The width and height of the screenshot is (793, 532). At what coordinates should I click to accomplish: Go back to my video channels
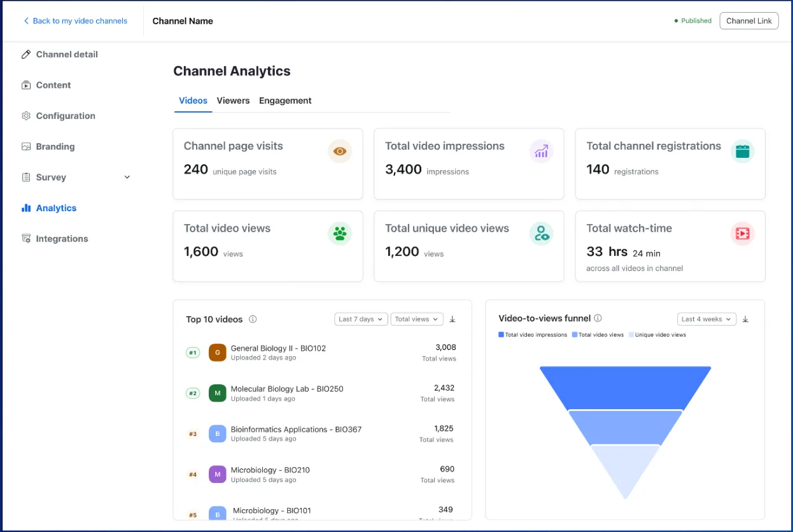(74, 20)
